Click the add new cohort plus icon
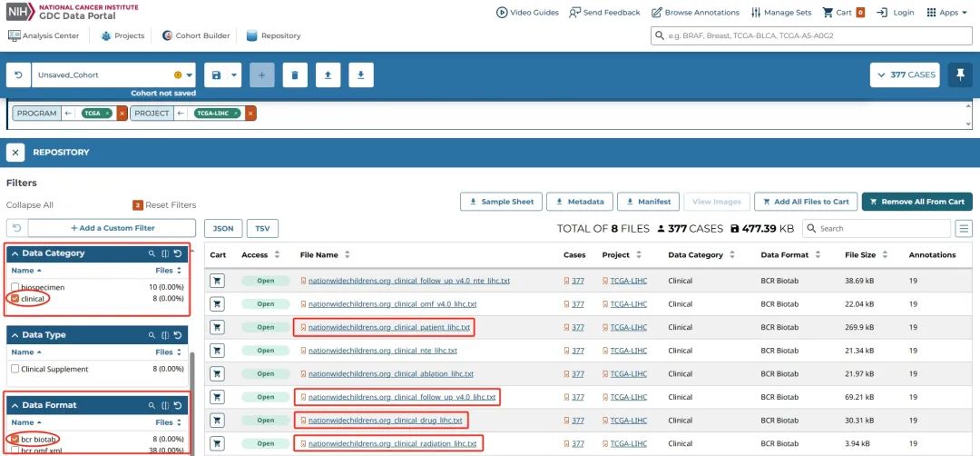The width and height of the screenshot is (980, 456). coord(261,75)
